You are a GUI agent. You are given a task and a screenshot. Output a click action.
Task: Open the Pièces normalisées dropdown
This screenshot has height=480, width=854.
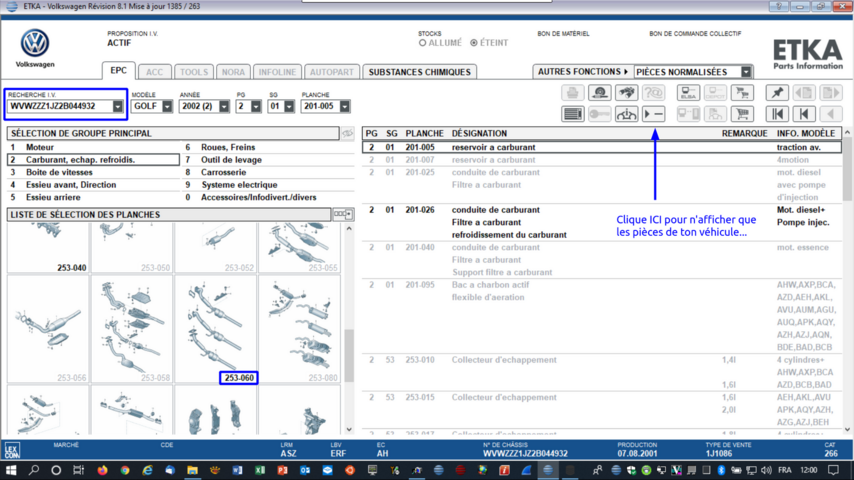[746, 72]
